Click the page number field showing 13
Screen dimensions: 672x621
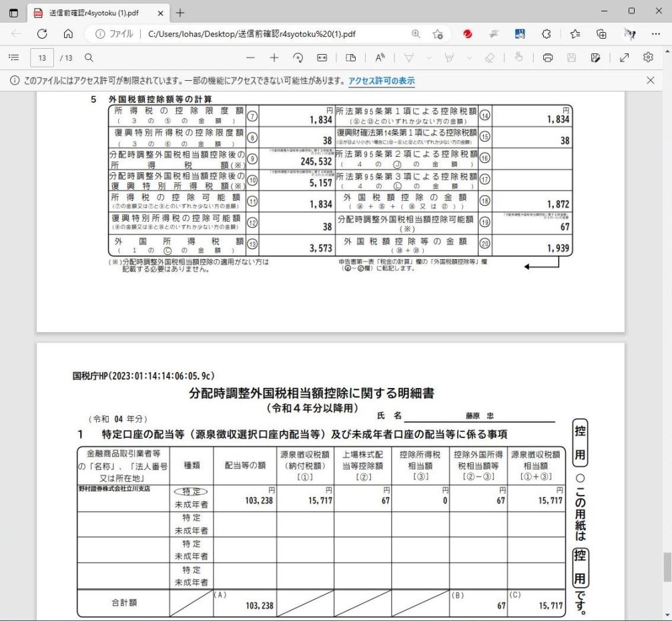pyautogui.click(x=42, y=58)
